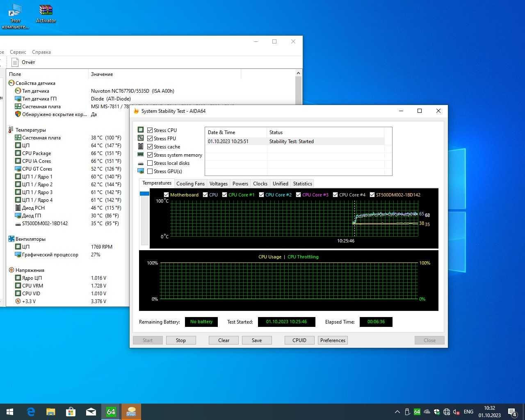
Task: Enable the Stress GPU(s) checkbox
Action: click(150, 171)
